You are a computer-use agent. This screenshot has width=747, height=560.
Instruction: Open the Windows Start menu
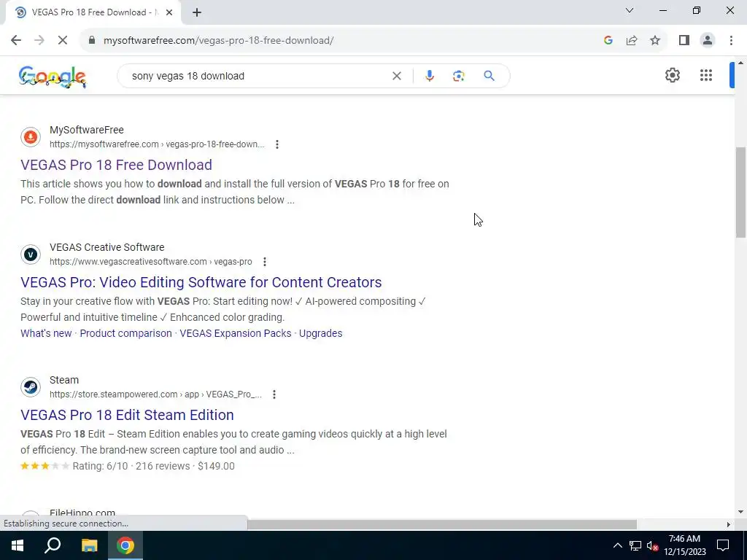pyautogui.click(x=18, y=545)
